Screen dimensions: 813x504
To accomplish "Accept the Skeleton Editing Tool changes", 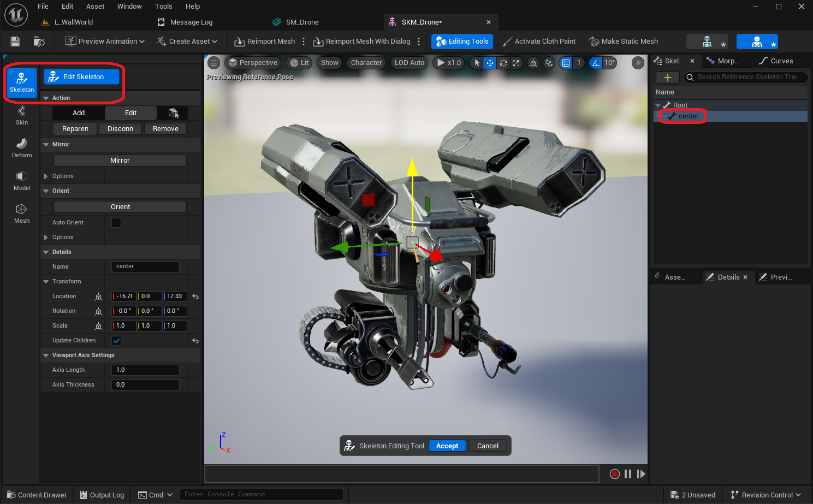I will 447,446.
